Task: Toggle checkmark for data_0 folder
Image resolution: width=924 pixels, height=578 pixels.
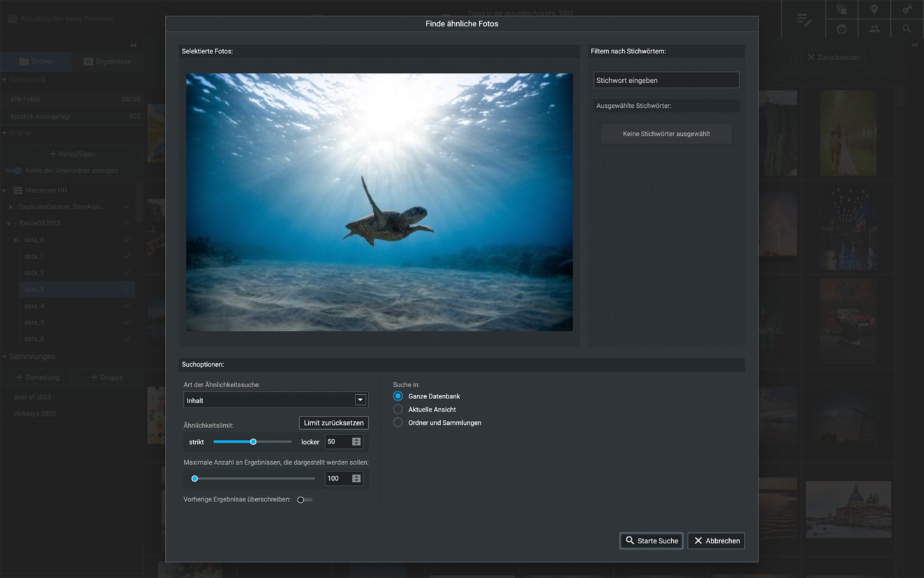Action: 127,240
